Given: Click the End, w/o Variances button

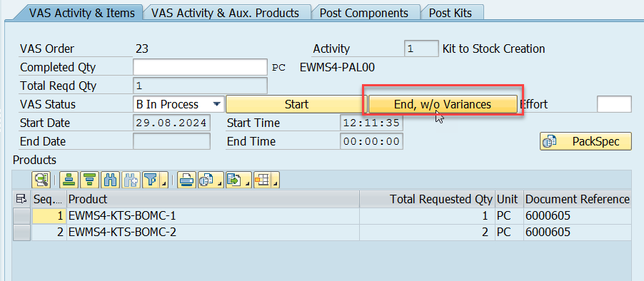Looking at the screenshot, I should pyautogui.click(x=443, y=104).
